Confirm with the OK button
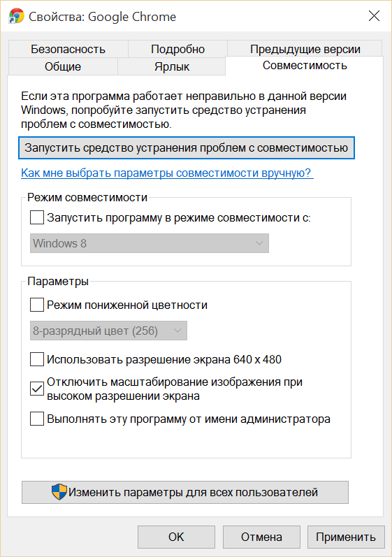The height and width of the screenshot is (557, 392). [x=177, y=537]
